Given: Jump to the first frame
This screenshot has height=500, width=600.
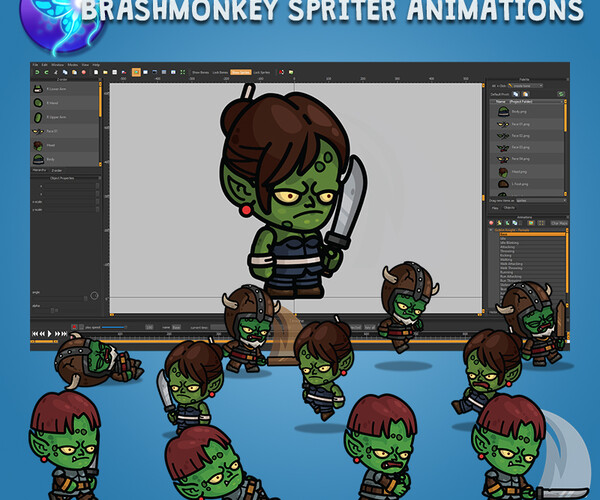Looking at the screenshot, I should (35, 334).
